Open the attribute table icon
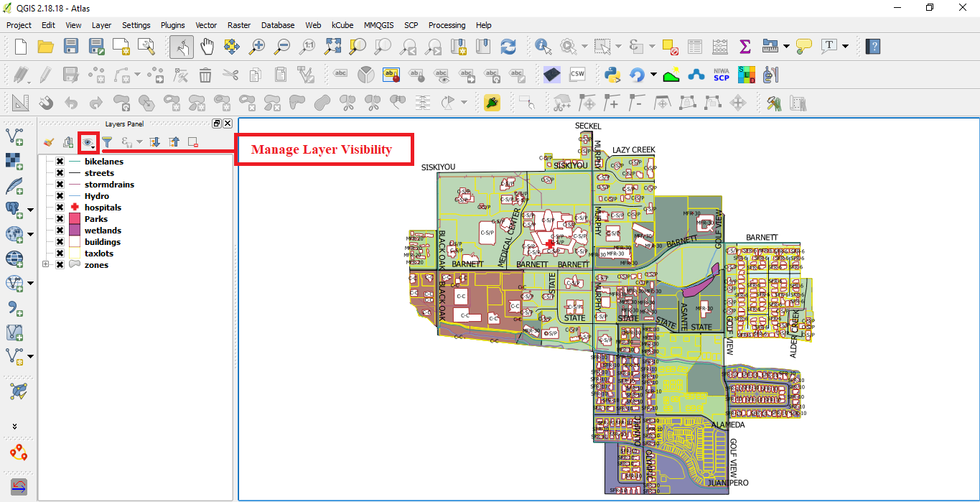The width and height of the screenshot is (980, 502). [694, 47]
